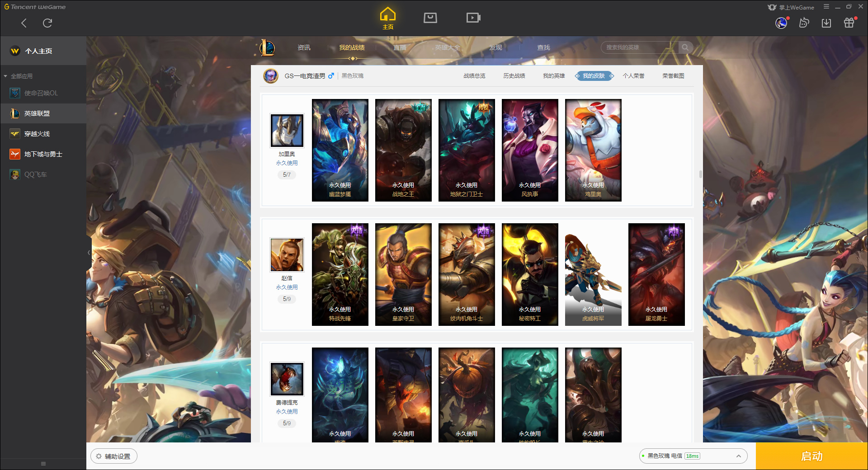Click the 5/7 skin count badge
This screenshot has width=868, height=470.
pyautogui.click(x=287, y=174)
